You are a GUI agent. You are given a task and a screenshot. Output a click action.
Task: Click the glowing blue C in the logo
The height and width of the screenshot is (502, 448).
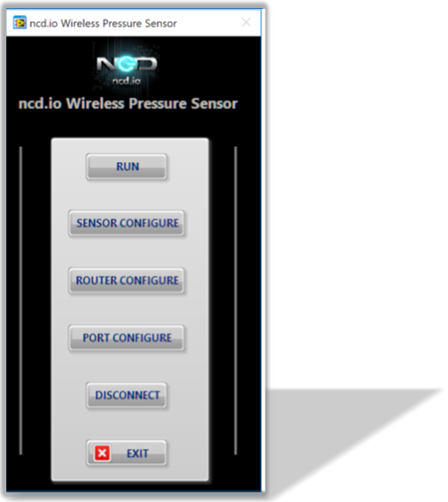point(127,64)
